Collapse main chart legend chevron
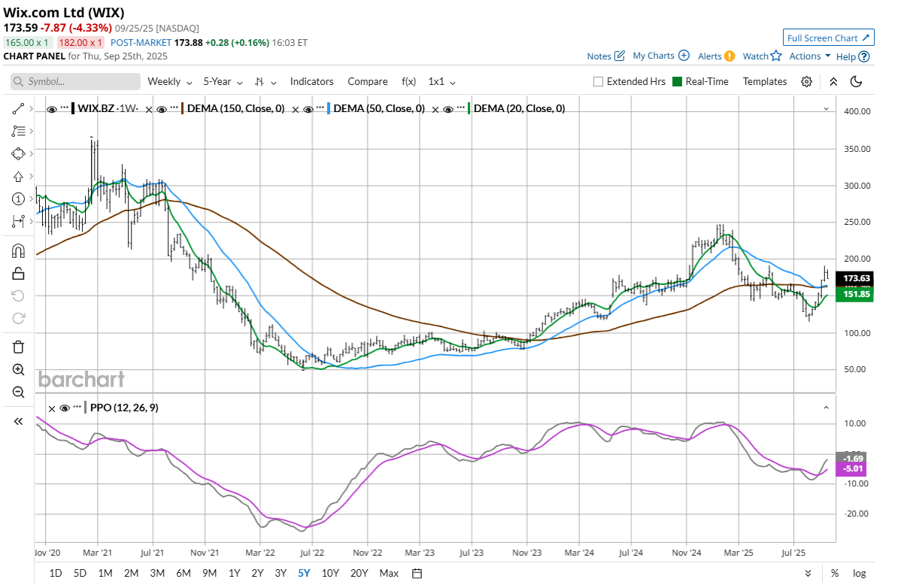Screen dimensions: 904x588 pyautogui.click(x=826, y=108)
